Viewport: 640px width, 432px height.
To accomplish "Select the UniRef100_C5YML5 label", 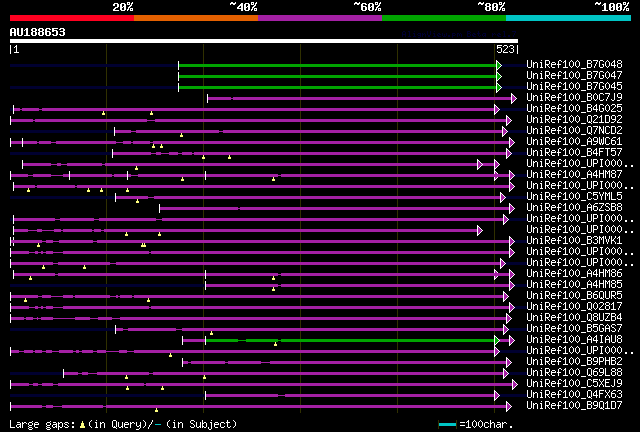I will (x=574, y=197).
